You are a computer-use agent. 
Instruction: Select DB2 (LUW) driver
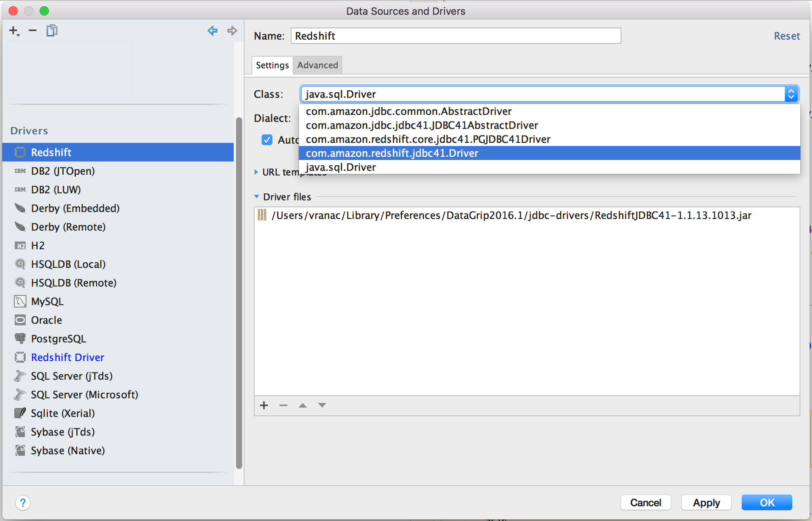pyautogui.click(x=118, y=189)
